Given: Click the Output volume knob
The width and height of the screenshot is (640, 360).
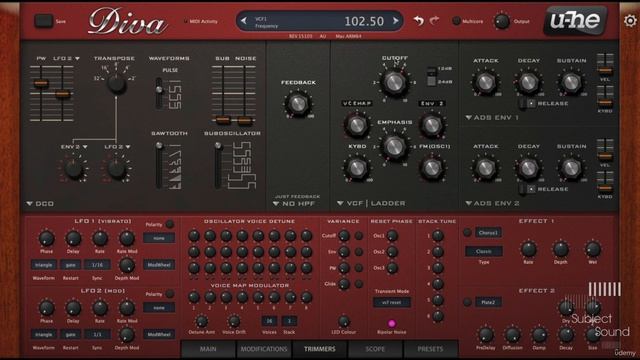Looking at the screenshot, I should pos(502,21).
